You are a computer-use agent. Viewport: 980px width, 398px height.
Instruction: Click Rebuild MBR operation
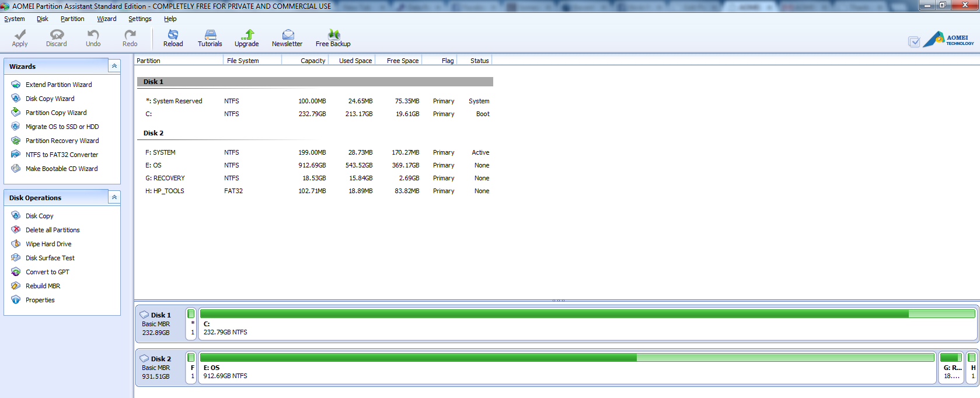43,286
